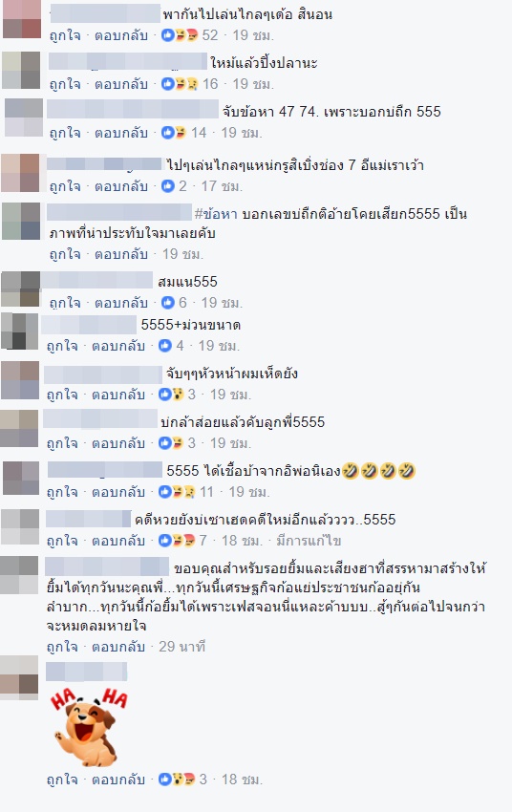Reply to the จับข้อหา 47 74 comment
Viewport: 512px width, 812px height.
[121, 133]
